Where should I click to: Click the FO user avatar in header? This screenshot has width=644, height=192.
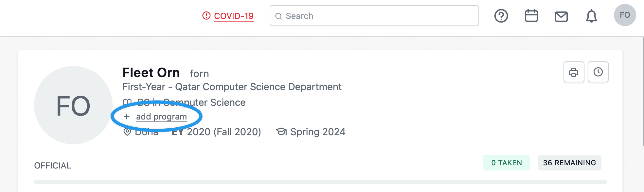click(x=625, y=15)
